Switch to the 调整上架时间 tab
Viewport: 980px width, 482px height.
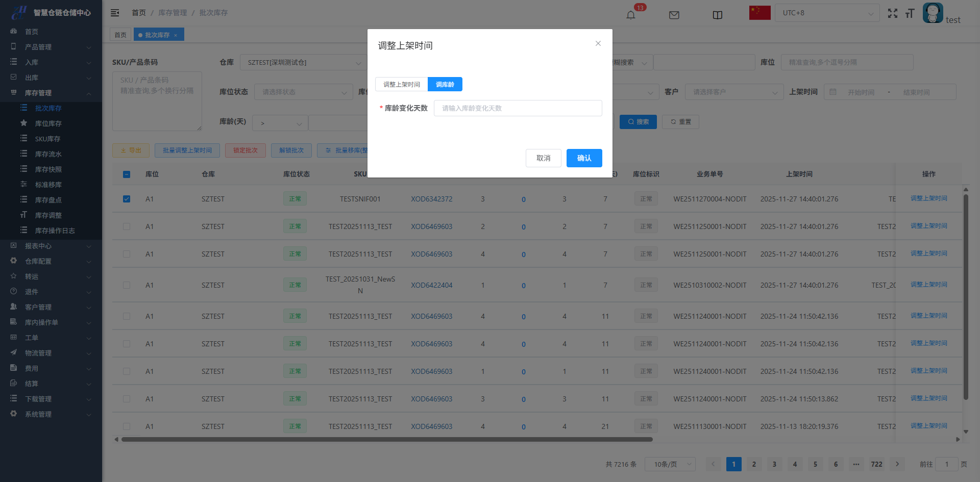pos(401,84)
